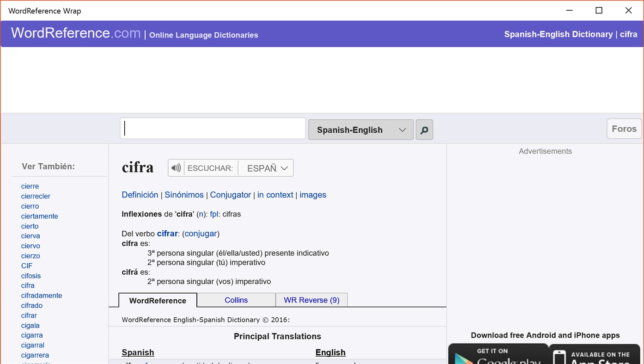Open the Sinónimos link
Screen dimensions: 644x364
[x=184, y=195]
